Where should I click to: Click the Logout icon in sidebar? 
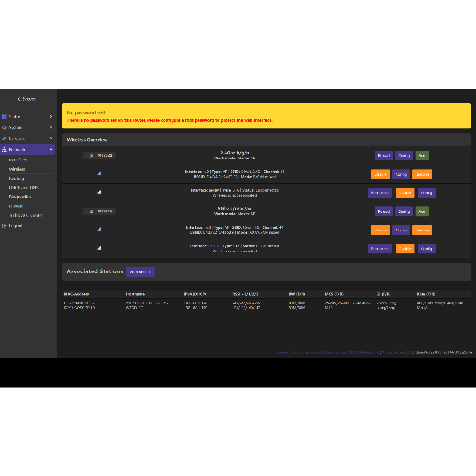pos(5,225)
